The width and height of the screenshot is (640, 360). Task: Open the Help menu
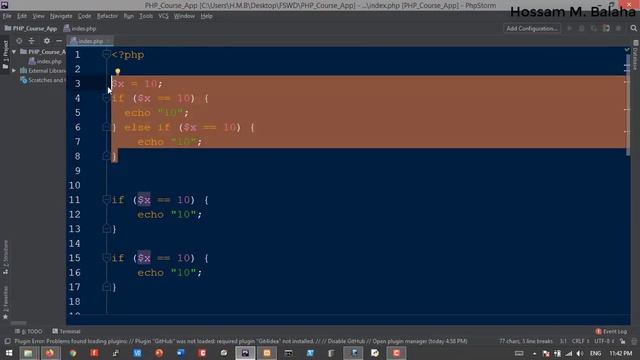[x=207, y=16]
